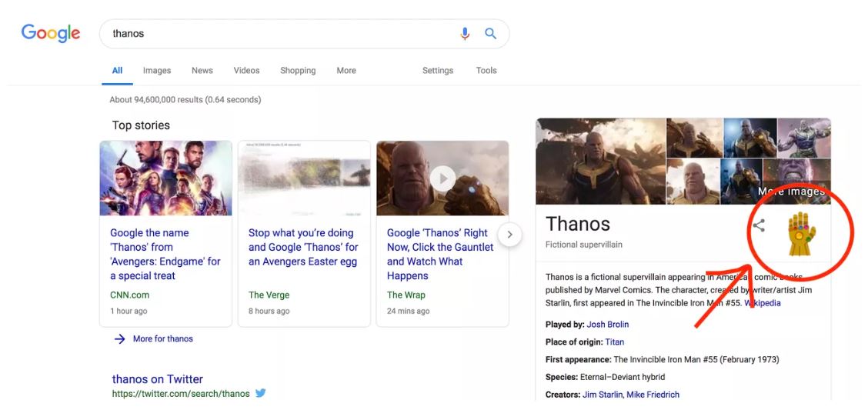Share the Thanos knowledge panel

[x=759, y=225]
